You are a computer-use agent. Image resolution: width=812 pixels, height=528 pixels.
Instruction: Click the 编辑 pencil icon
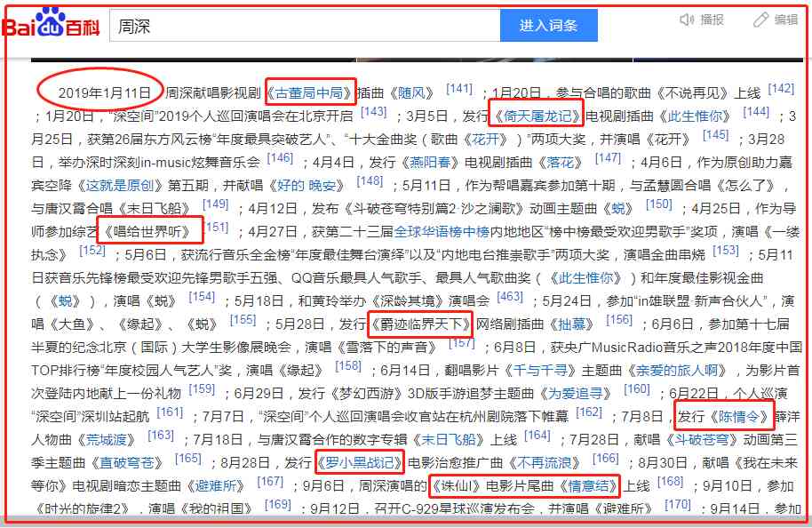[x=760, y=20]
